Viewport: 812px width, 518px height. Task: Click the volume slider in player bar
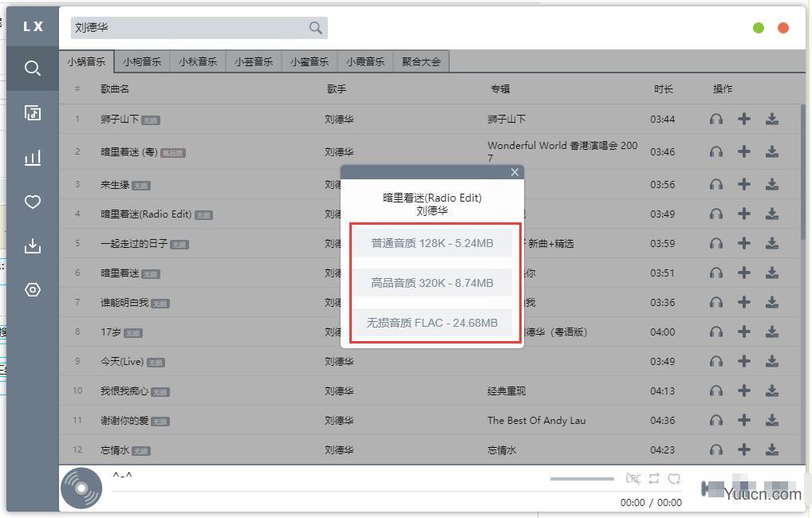[x=581, y=479]
